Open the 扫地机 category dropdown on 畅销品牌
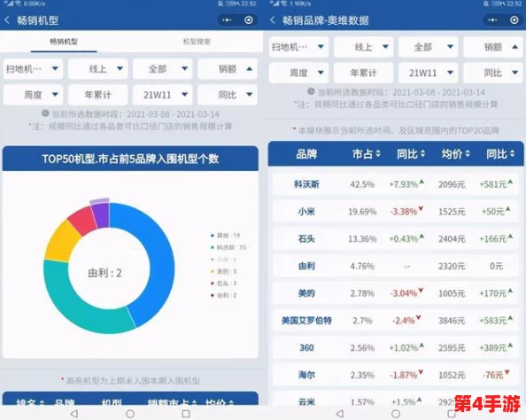The image size is (526, 420). (298, 47)
